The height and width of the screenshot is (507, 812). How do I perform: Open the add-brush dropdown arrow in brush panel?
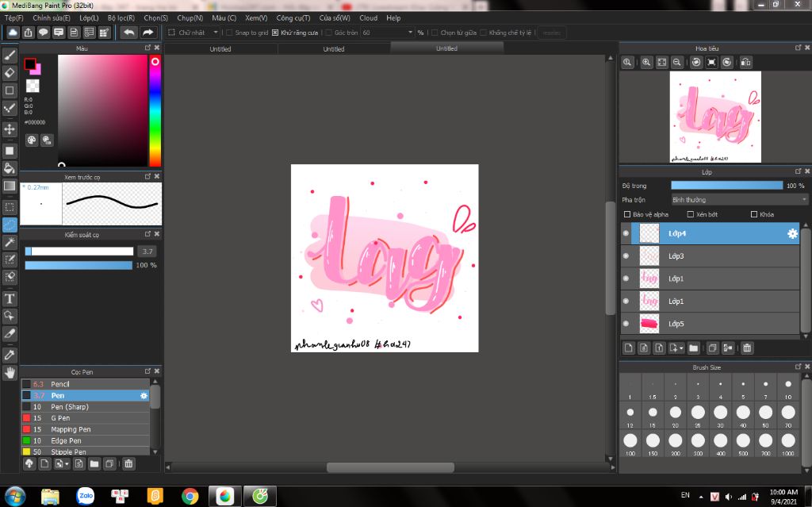click(67, 464)
